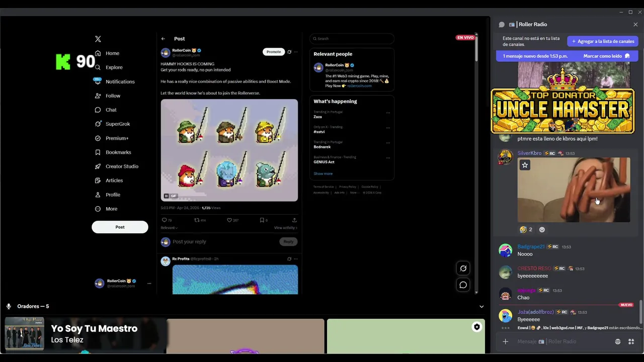Click the Promote button on the post
Screen dimensions: 644x362
pos(274,52)
